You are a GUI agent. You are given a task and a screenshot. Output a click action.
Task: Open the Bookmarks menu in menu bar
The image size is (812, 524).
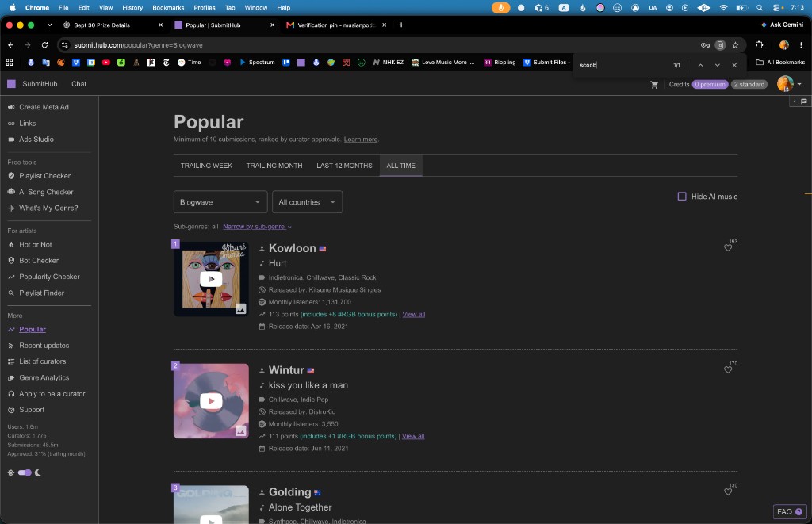(x=168, y=8)
